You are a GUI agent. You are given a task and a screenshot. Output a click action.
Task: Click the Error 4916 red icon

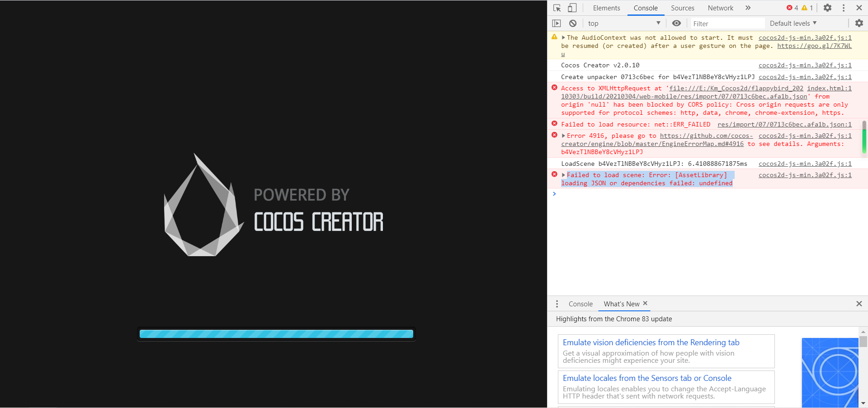coord(554,135)
